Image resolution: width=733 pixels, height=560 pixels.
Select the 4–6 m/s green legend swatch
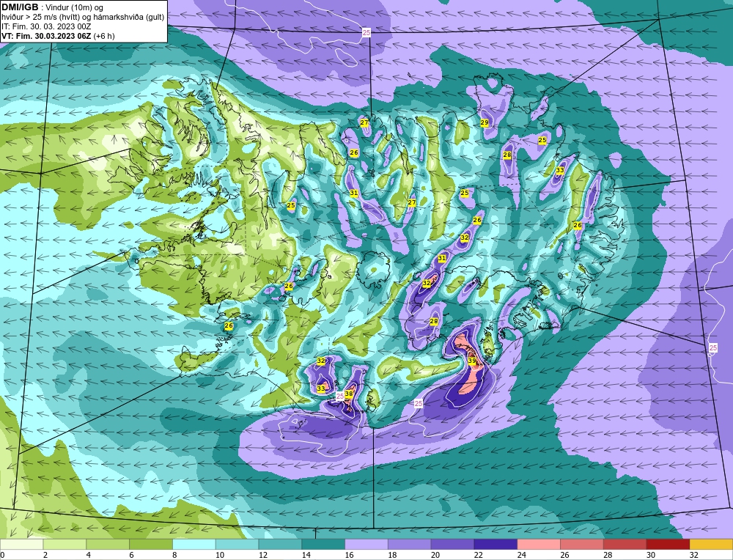(108, 545)
